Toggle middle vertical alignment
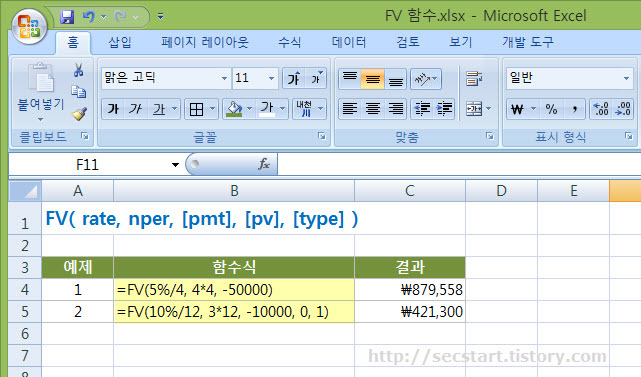641x377 pixels. click(x=372, y=79)
